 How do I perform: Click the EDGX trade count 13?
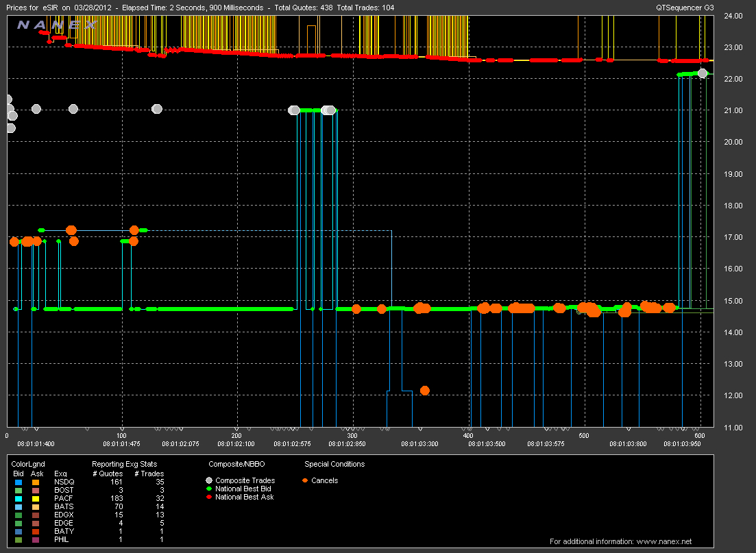coord(160,515)
